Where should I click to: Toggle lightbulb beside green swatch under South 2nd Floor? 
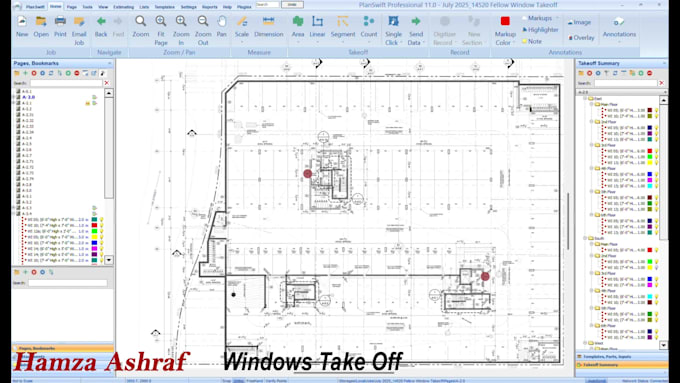point(657,262)
